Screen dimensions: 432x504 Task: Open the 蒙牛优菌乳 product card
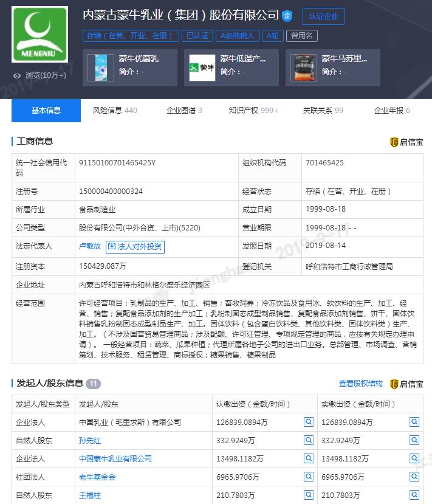[130, 67]
